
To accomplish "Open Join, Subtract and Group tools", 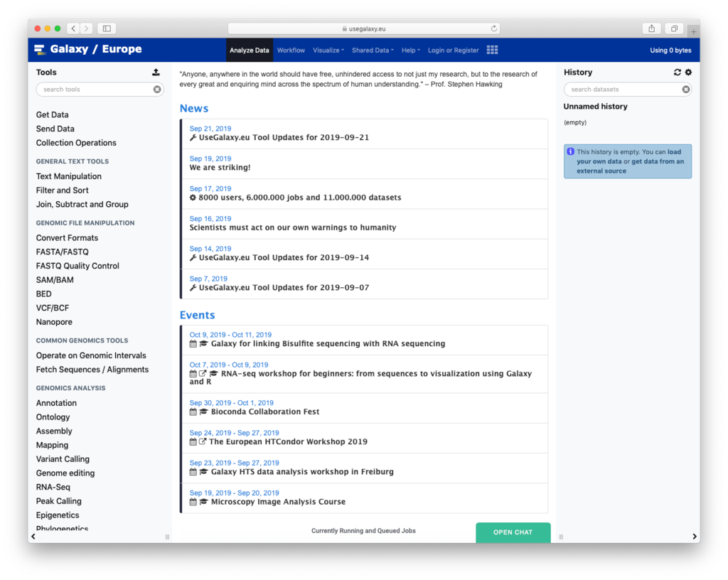I will point(82,204).
